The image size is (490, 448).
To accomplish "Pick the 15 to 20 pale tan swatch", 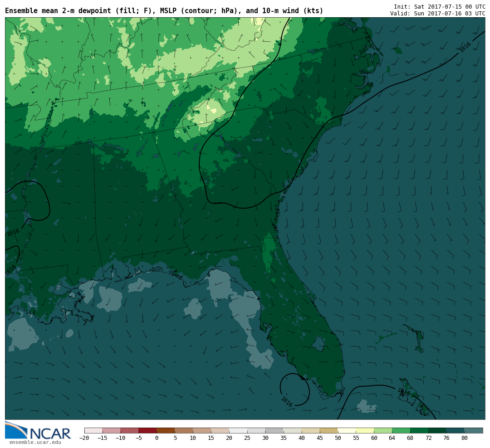I will pyautogui.click(x=220, y=430).
